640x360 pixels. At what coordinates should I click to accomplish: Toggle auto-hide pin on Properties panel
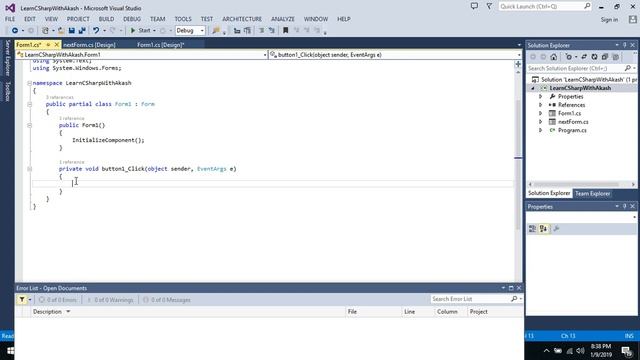click(x=624, y=207)
